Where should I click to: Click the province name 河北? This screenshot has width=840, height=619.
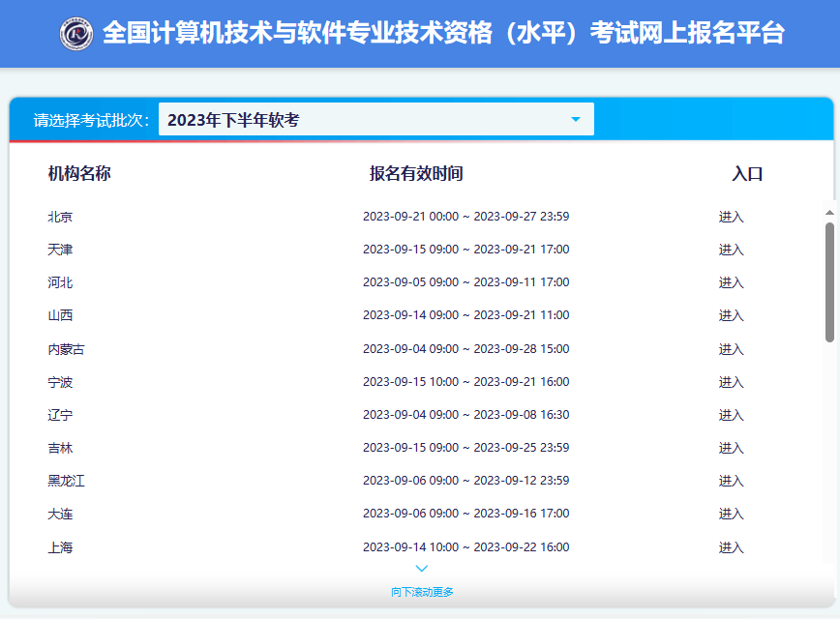pos(60,282)
